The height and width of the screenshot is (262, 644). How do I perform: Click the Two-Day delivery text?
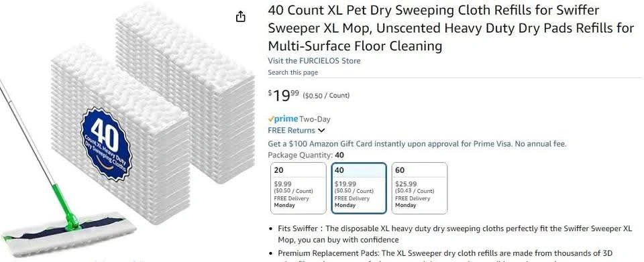[x=315, y=119]
